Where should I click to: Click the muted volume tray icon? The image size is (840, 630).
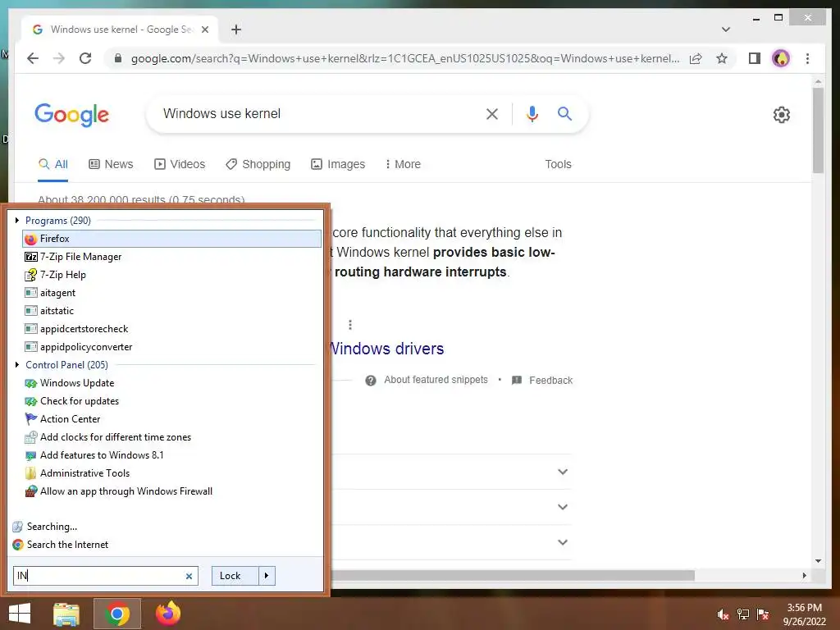[724, 614]
